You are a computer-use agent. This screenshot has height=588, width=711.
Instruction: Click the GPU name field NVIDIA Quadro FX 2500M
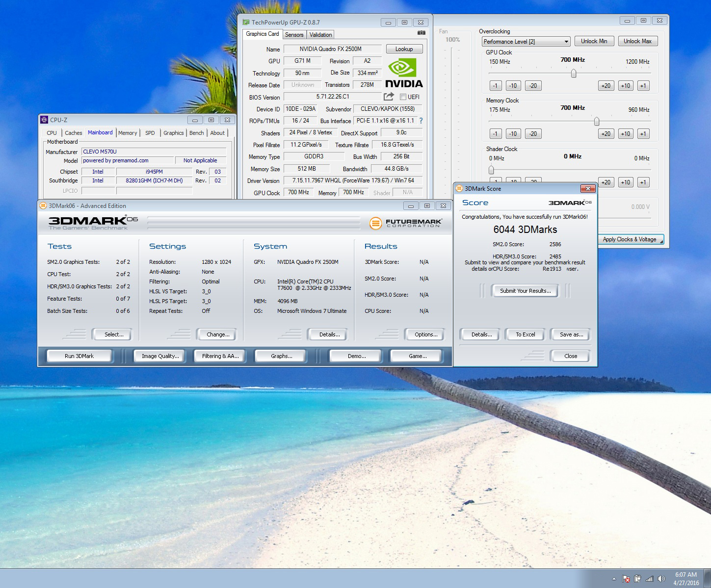333,49
